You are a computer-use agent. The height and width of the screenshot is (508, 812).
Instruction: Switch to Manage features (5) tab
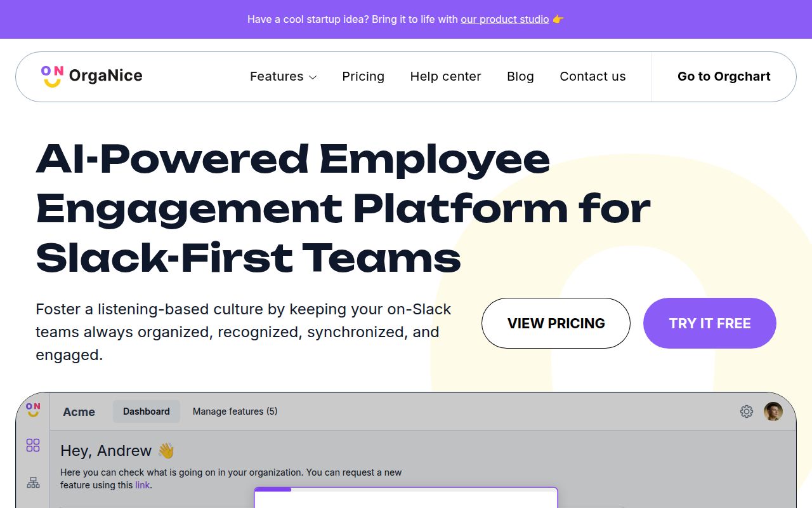[235, 411]
